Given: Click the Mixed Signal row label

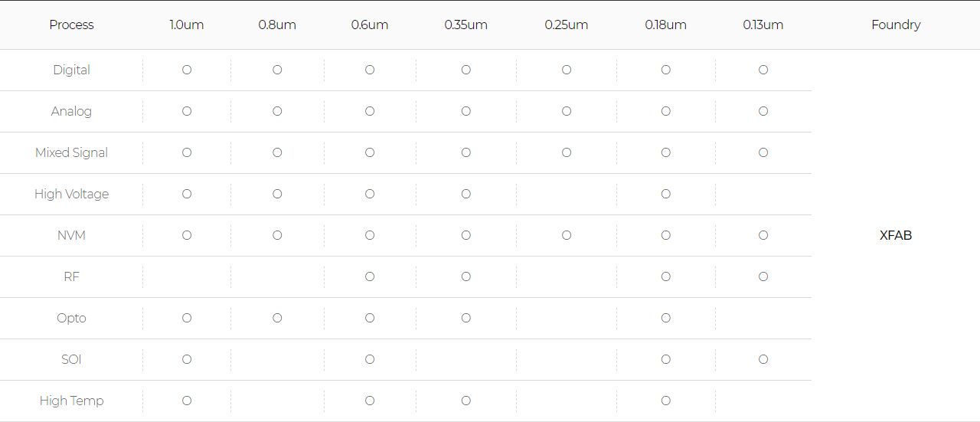Looking at the screenshot, I should [71, 152].
